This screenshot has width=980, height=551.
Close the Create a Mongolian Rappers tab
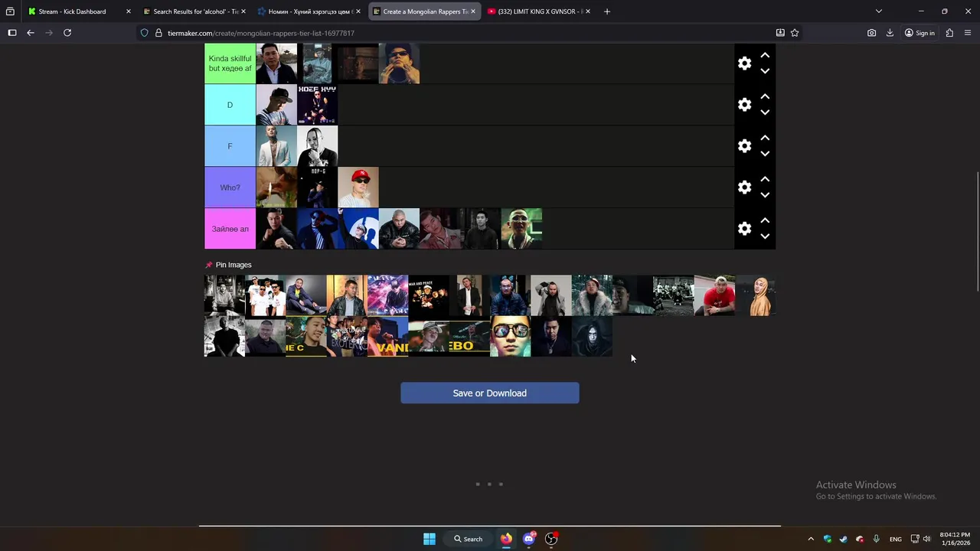coord(473,11)
